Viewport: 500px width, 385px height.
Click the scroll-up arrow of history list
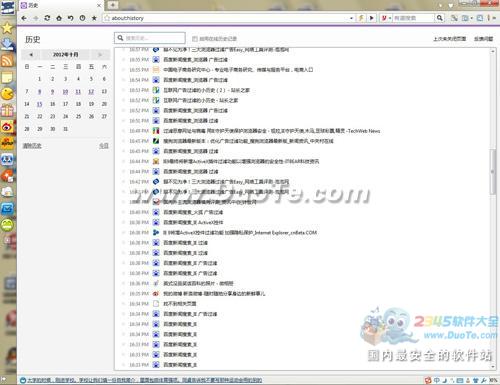point(493,52)
